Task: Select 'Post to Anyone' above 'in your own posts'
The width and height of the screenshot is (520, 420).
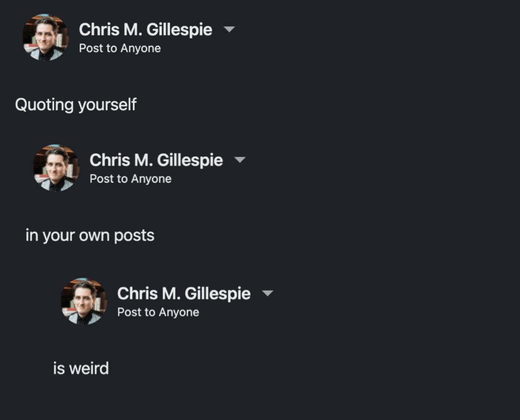Action: (x=130, y=179)
